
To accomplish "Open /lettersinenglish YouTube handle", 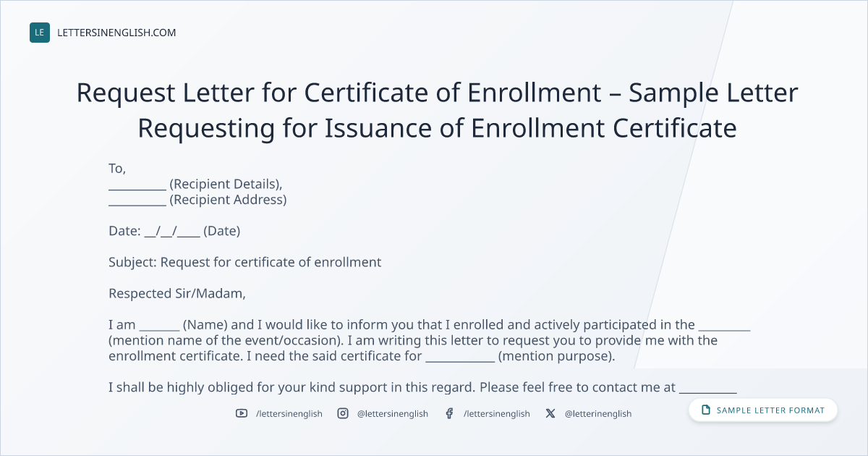I will 289,413.
